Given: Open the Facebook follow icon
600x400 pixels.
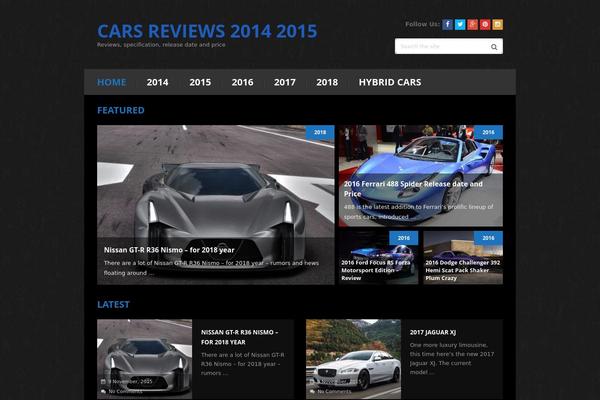Looking at the screenshot, I should 447,24.
